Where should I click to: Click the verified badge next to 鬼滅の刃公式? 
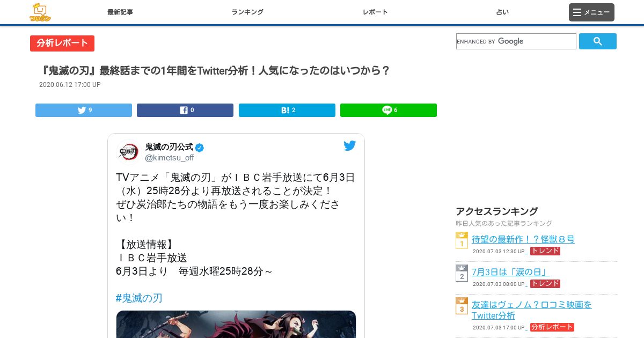pyautogui.click(x=200, y=148)
